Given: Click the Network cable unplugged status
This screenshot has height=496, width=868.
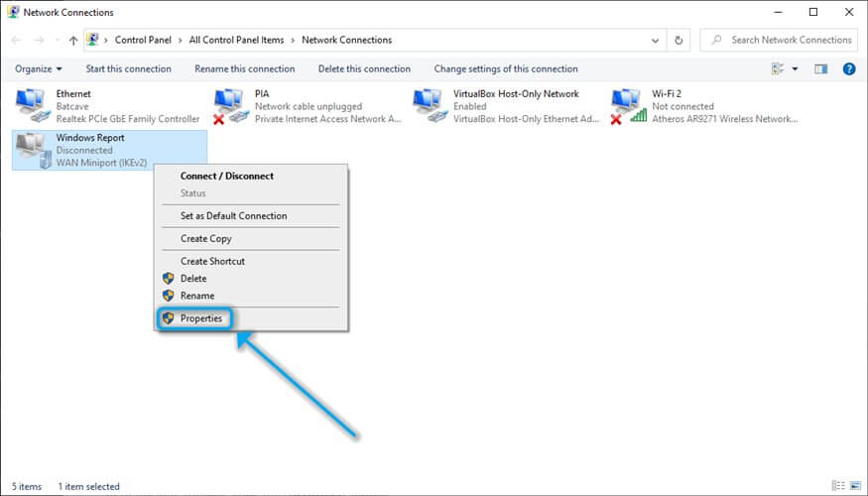Looking at the screenshot, I should (x=309, y=106).
